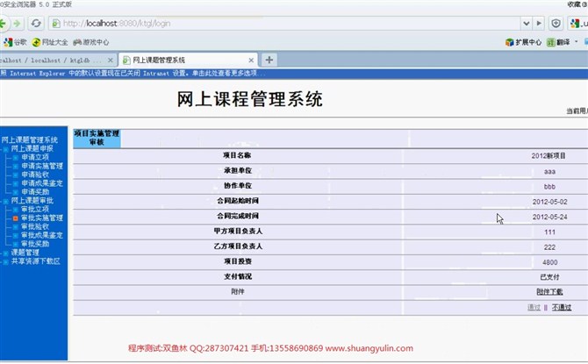Click the 不通过 reject link
588x364 pixels.
pyautogui.click(x=562, y=307)
